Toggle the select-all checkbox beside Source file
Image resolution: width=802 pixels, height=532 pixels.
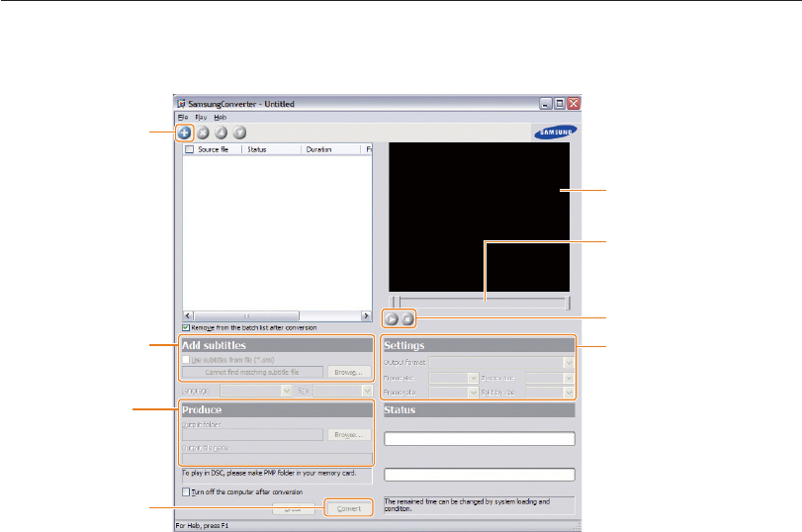[189, 149]
